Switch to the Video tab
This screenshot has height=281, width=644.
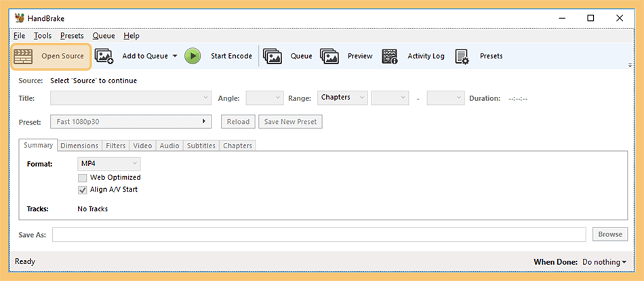[142, 146]
